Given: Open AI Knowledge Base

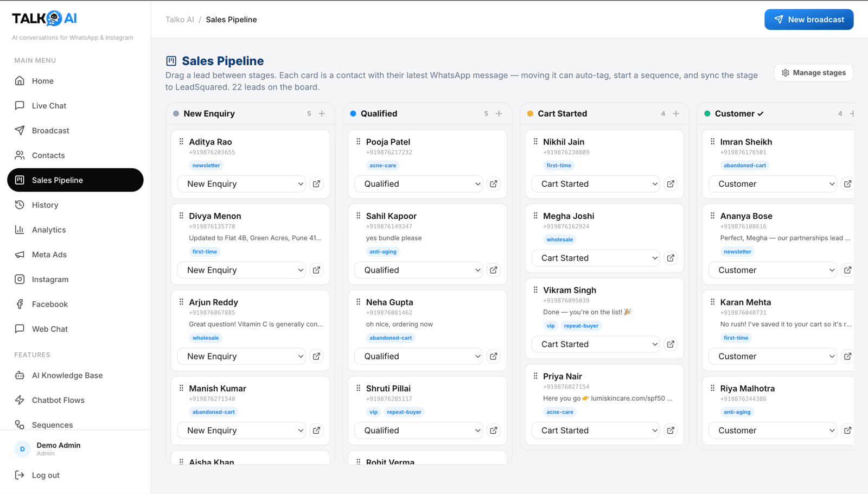Looking at the screenshot, I should [x=75, y=375].
